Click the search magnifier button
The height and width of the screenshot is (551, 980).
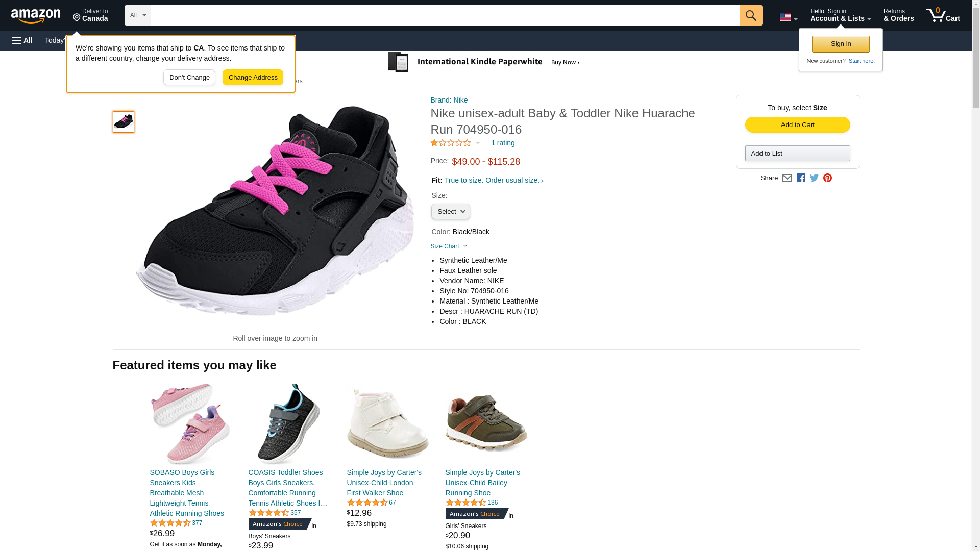750,15
